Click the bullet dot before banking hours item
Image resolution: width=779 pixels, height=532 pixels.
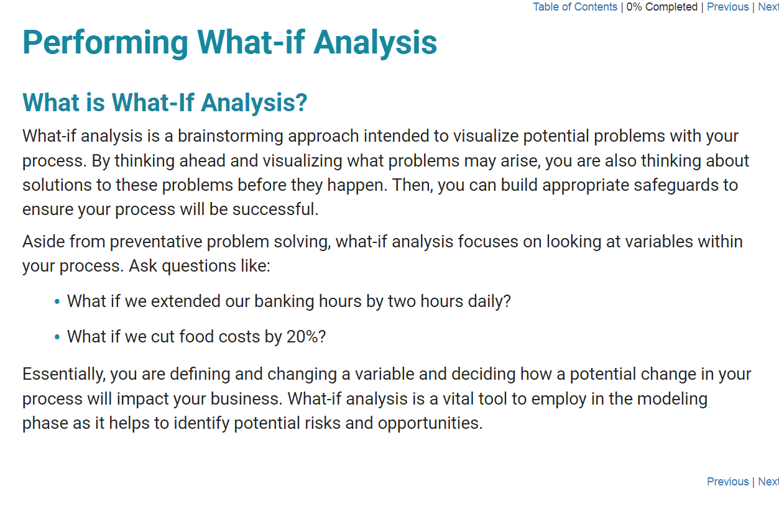[x=57, y=302]
